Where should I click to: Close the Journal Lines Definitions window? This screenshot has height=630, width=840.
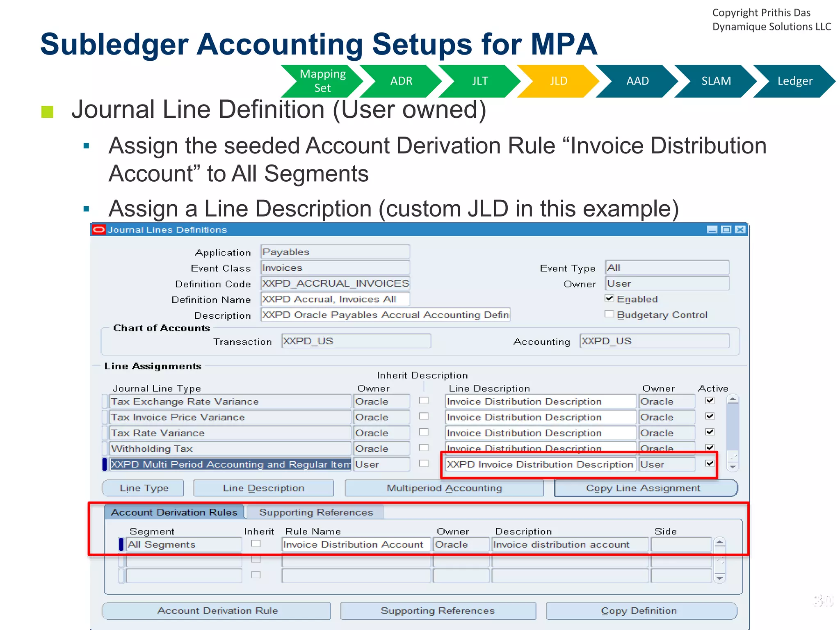[x=740, y=230]
